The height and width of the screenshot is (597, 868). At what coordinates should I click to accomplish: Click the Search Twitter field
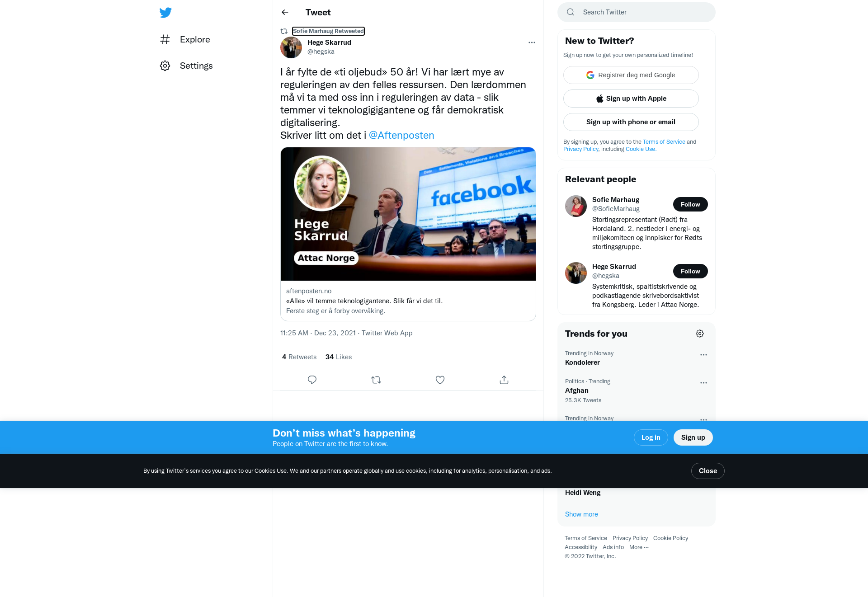[637, 12]
